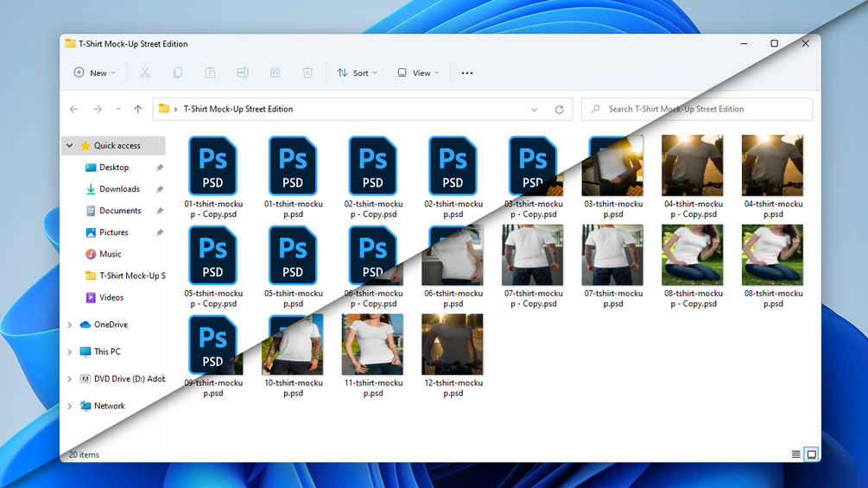Select 05-tshirt-mockup - Copy.psd file icon
The image size is (868, 488).
pos(213,255)
